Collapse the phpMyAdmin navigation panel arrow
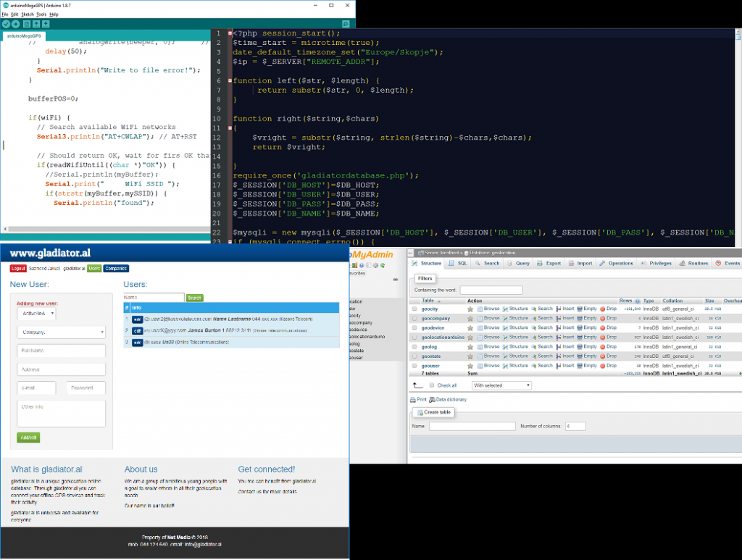 (x=411, y=253)
